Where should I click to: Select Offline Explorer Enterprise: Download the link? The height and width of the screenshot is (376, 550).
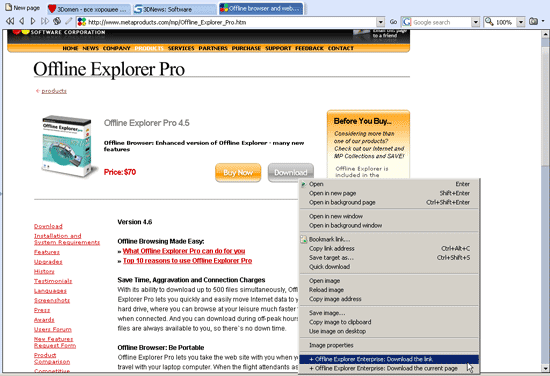(389, 359)
